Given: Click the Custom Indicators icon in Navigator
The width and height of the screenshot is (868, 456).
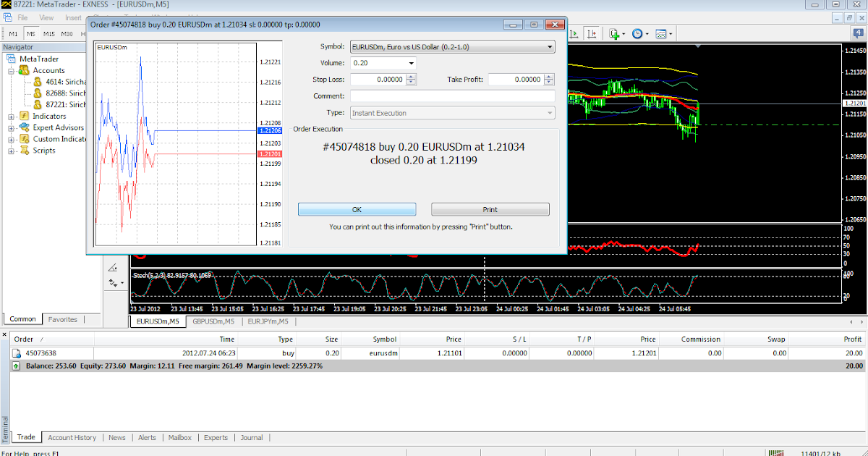Looking at the screenshot, I should tap(25, 139).
